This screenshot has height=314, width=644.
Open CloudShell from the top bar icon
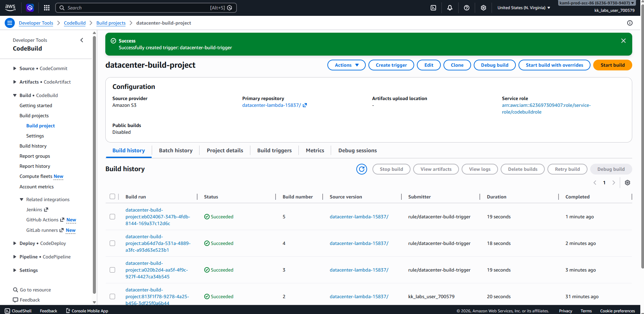point(433,8)
